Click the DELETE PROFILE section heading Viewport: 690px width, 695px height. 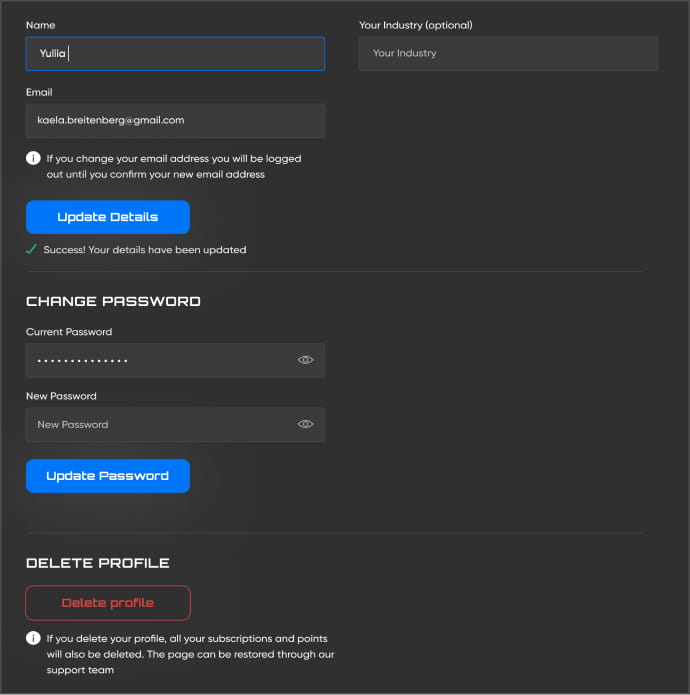point(98,563)
